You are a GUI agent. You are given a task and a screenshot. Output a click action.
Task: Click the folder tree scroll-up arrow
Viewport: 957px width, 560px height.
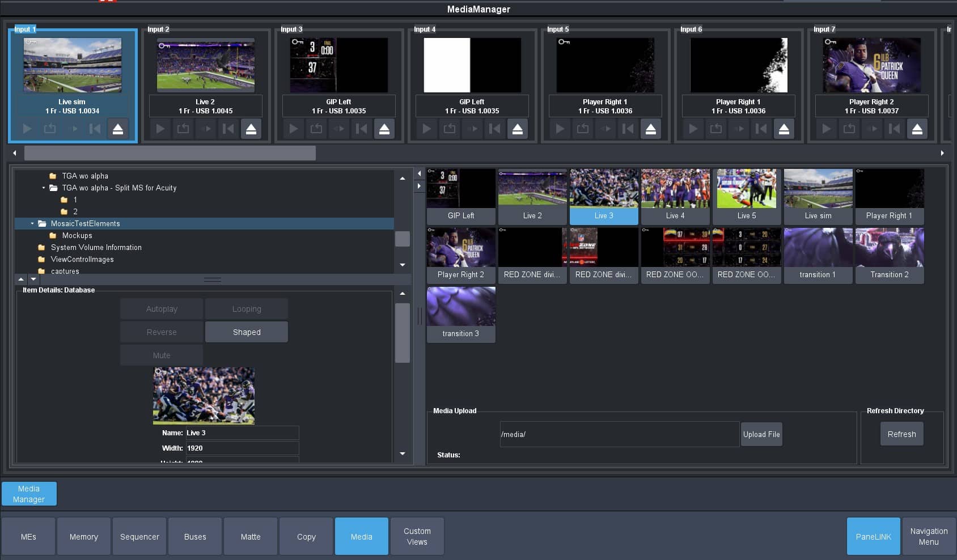[403, 178]
